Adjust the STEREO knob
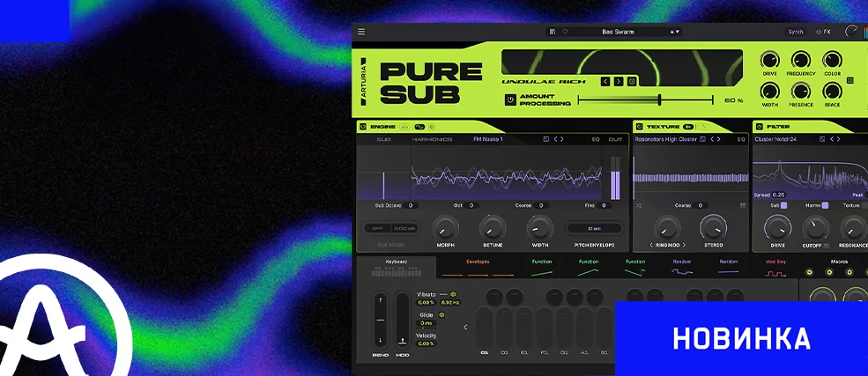Screen dimensions: 868x376 [714, 227]
